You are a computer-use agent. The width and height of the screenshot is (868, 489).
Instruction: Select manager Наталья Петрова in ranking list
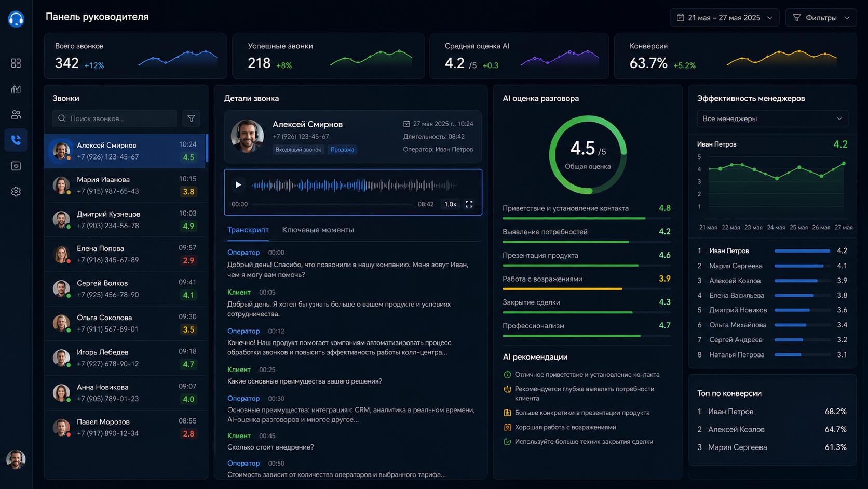[x=772, y=354]
